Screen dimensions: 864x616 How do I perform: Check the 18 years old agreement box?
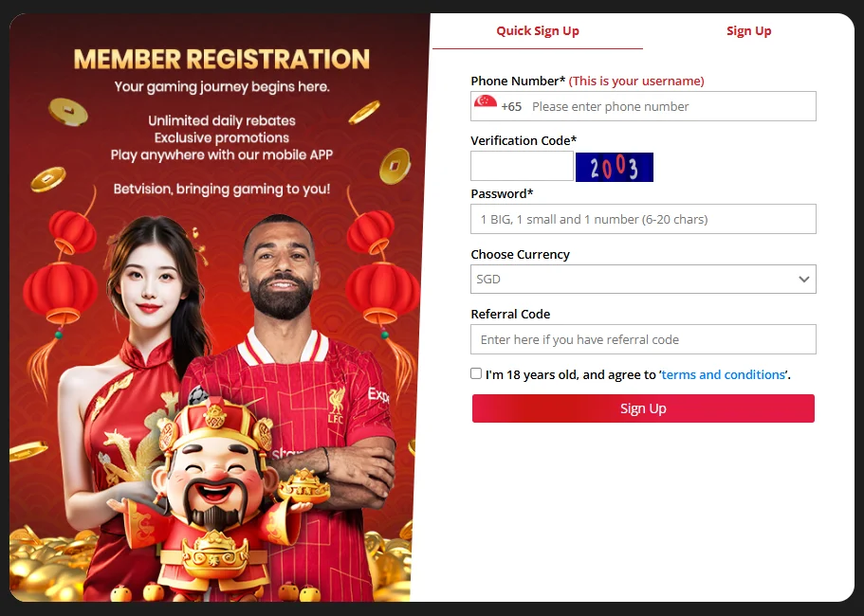click(x=476, y=373)
